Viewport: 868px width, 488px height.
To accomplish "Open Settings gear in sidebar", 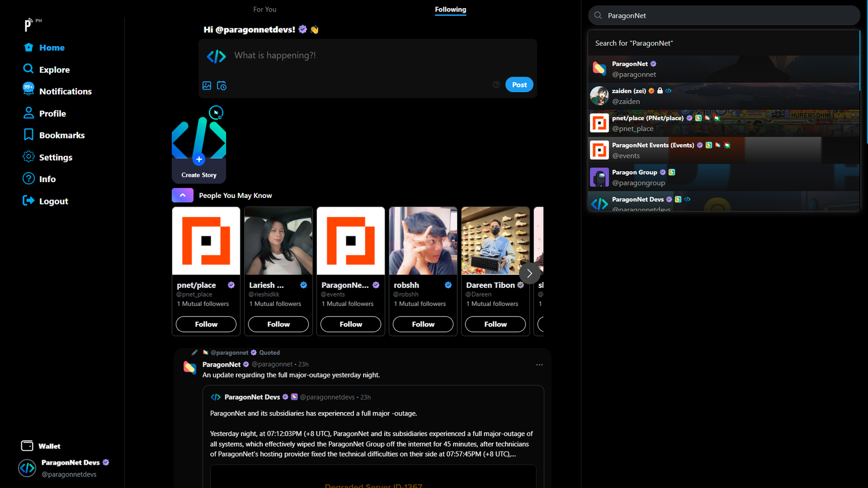I will coord(29,157).
